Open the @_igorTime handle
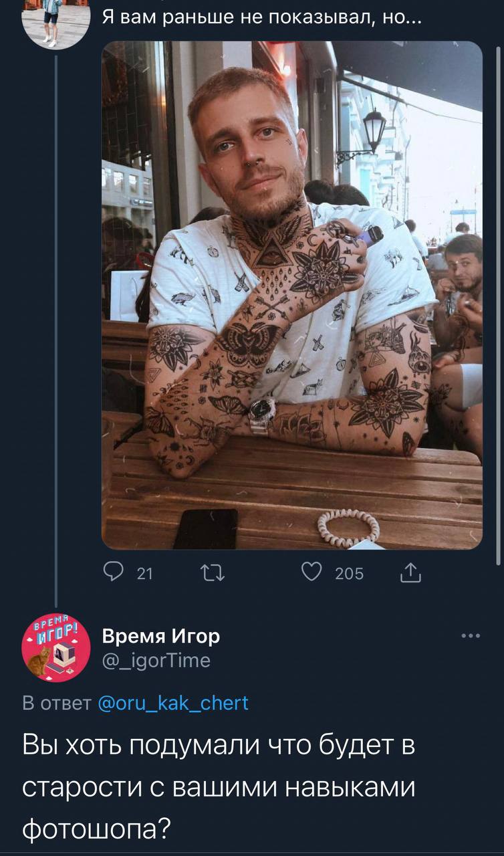Screen dimensions: 504x856 pos(156,661)
